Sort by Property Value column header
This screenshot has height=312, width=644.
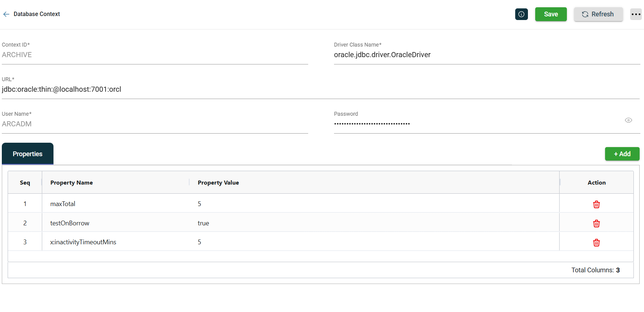pyautogui.click(x=218, y=183)
